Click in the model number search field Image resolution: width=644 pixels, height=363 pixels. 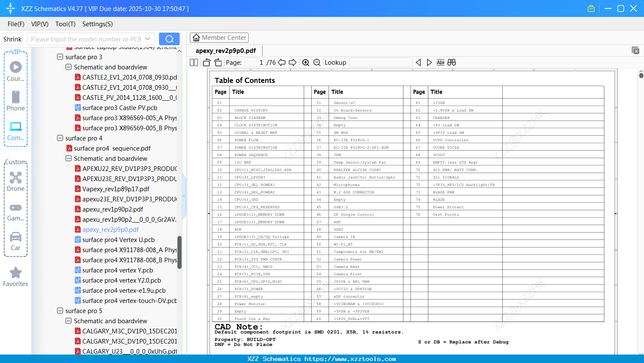tap(86, 39)
